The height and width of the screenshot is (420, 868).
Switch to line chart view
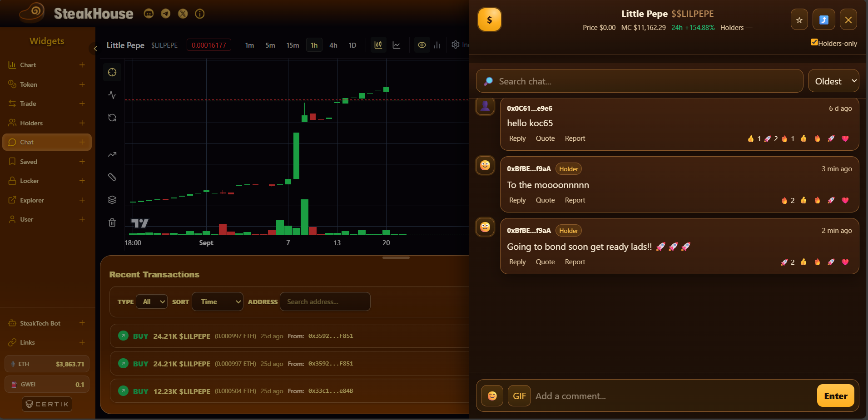pos(397,45)
